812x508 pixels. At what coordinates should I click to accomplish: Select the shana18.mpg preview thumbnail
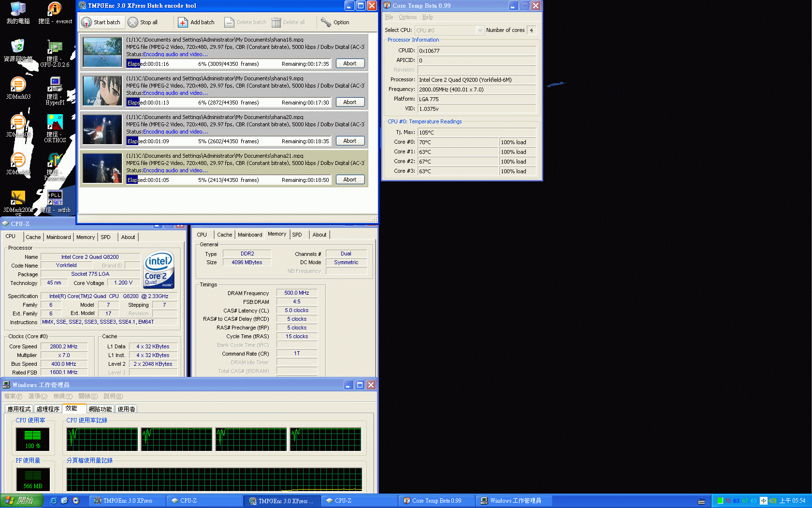(x=102, y=52)
